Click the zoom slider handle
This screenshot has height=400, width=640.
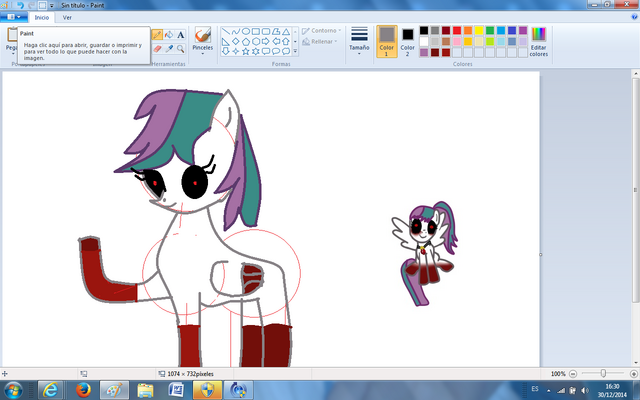point(603,373)
